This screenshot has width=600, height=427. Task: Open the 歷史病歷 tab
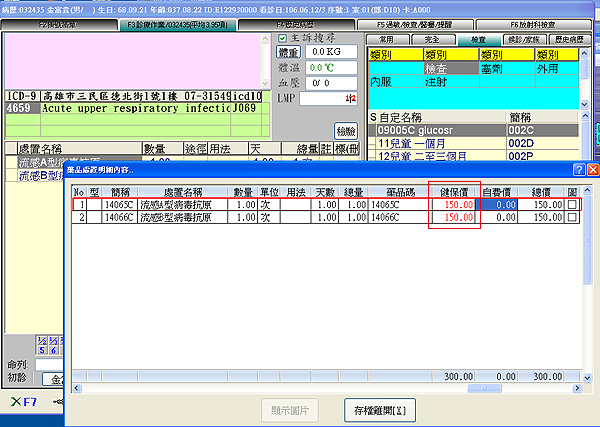[571, 38]
